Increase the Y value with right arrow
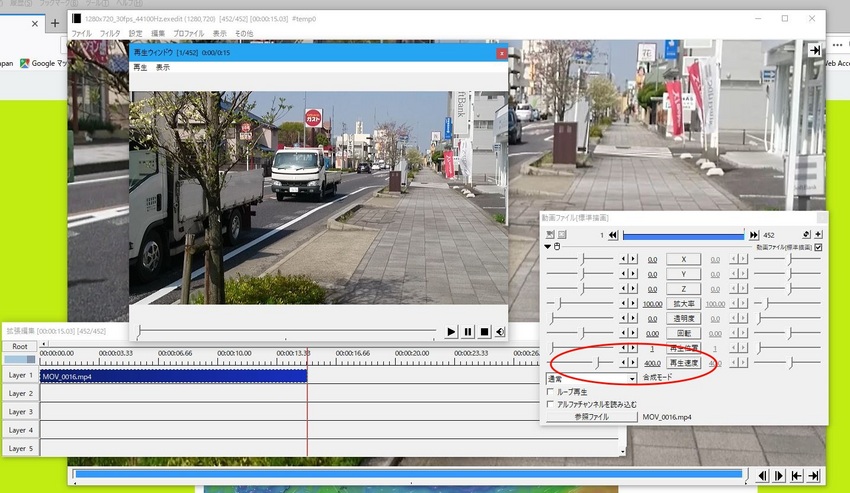This screenshot has width=850, height=493. click(x=633, y=274)
